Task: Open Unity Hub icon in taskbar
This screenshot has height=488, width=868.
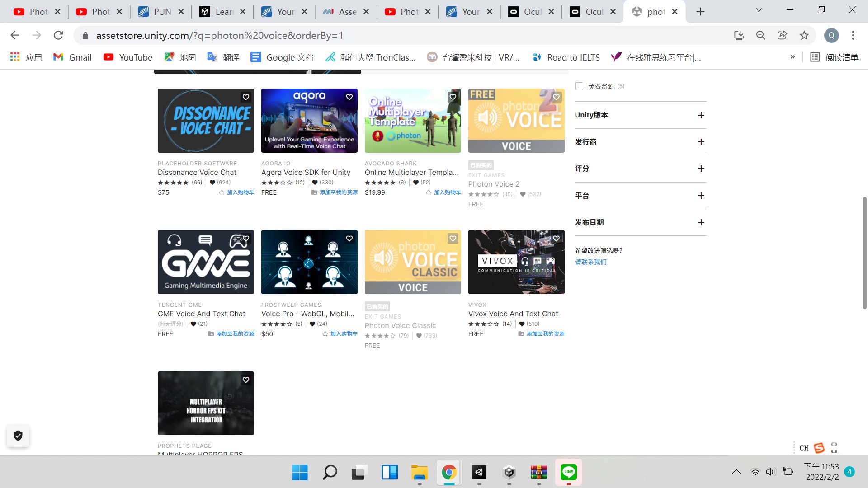Action: (509, 473)
